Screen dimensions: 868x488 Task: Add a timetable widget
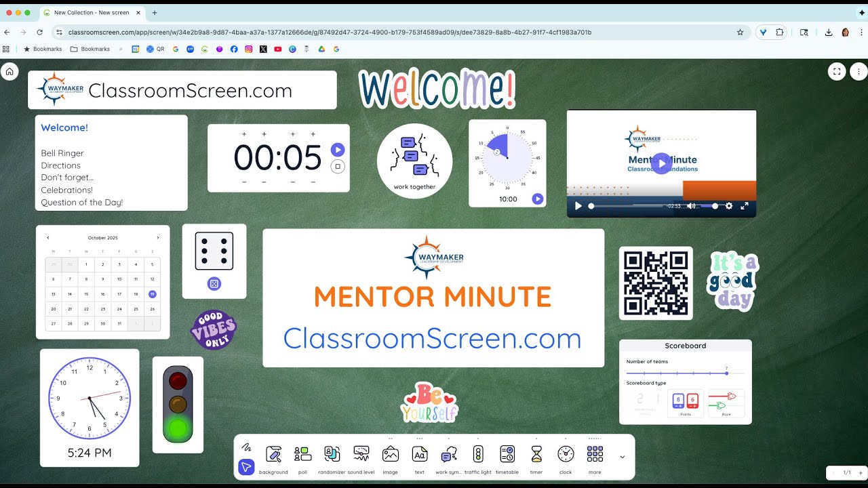(507, 460)
